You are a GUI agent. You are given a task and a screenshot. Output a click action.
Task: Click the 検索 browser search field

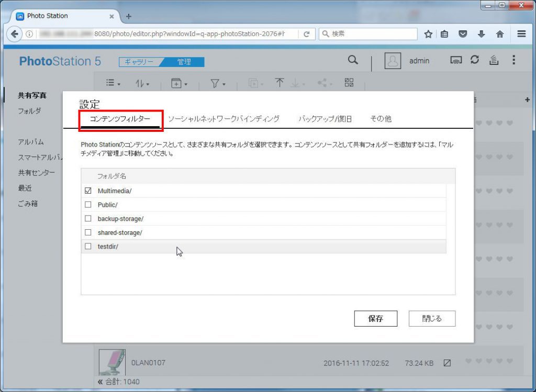coord(368,34)
